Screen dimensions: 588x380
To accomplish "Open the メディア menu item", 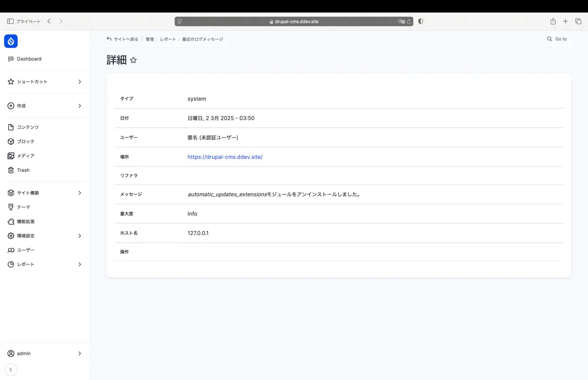I will pyautogui.click(x=45, y=156).
